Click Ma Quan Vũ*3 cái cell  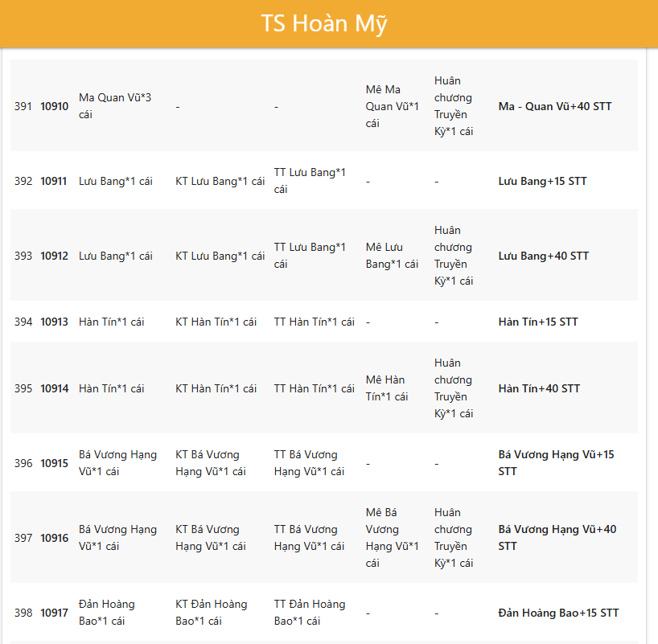(115, 106)
